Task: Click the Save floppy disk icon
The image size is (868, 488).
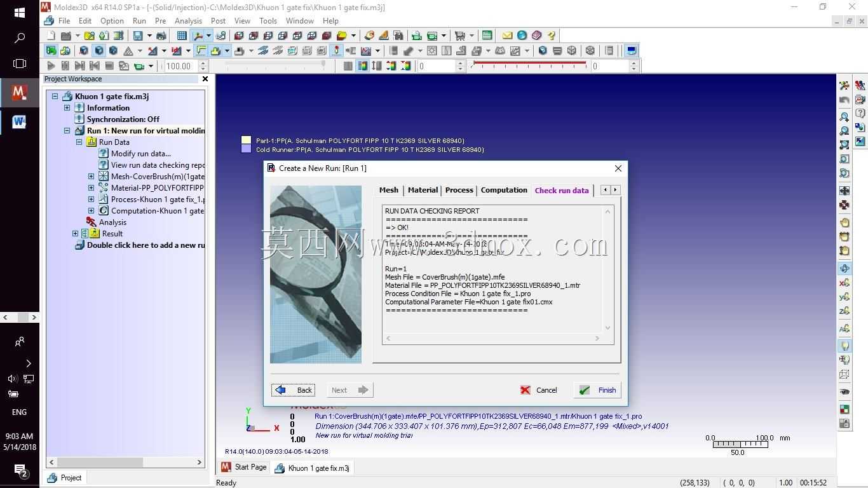Action: [x=138, y=36]
